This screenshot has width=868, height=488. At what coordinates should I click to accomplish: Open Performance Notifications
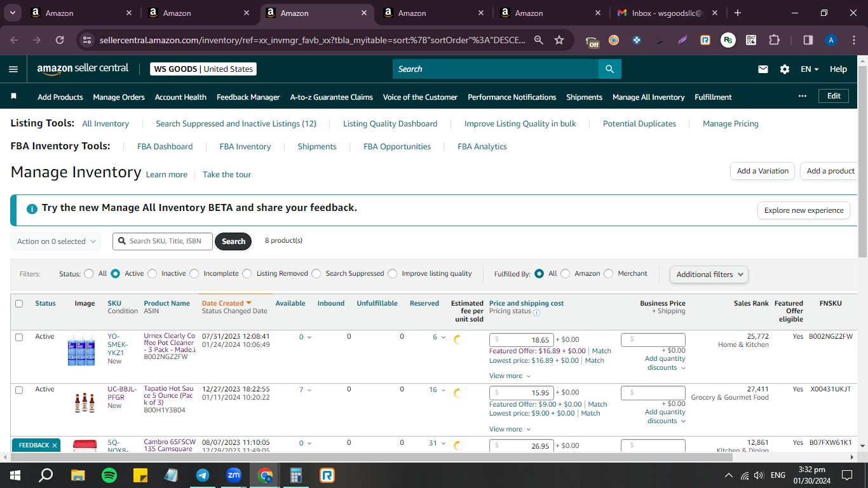[x=512, y=97]
